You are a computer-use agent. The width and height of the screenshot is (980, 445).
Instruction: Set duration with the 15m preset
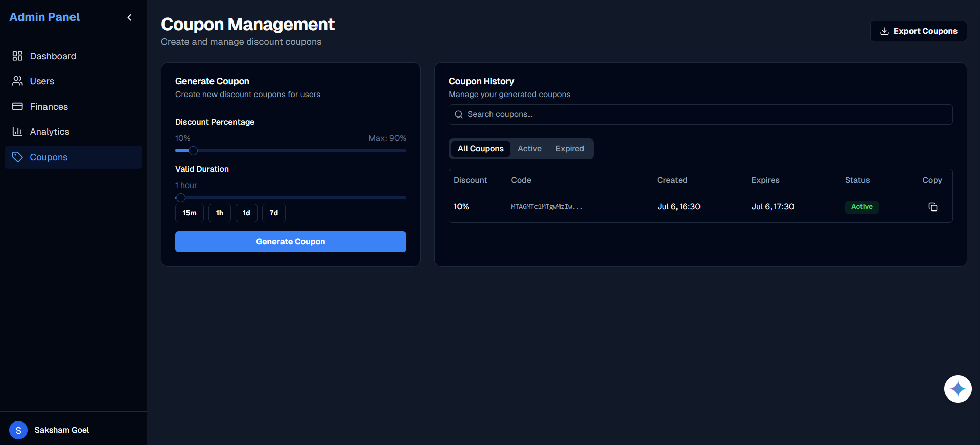coord(190,213)
